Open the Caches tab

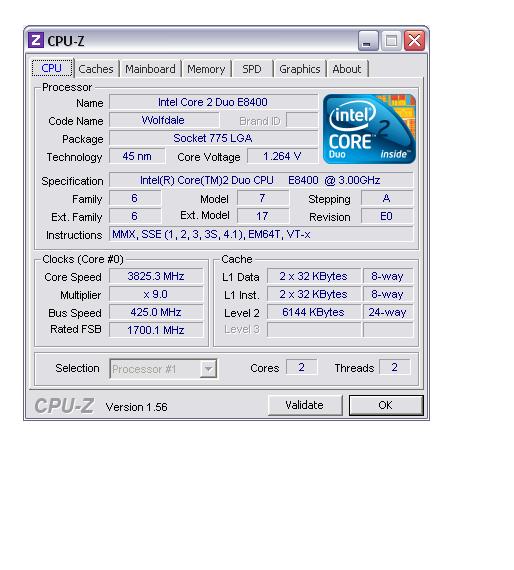96,69
